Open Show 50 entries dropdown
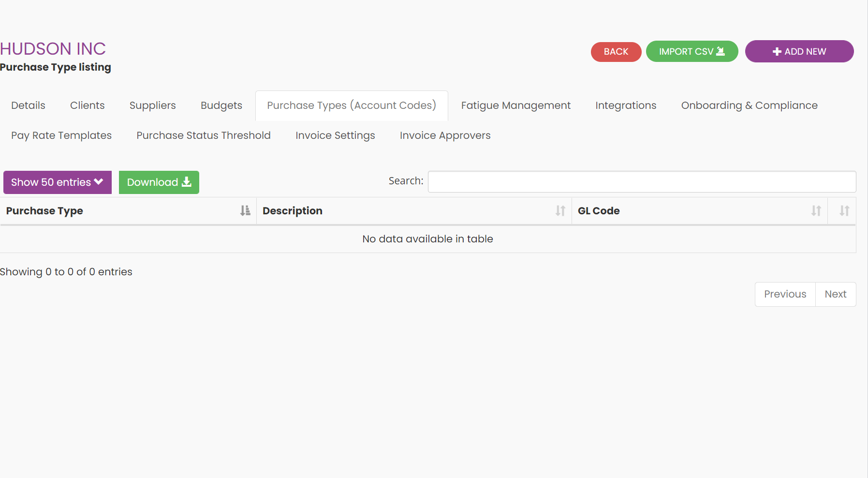This screenshot has width=868, height=478. click(x=58, y=182)
